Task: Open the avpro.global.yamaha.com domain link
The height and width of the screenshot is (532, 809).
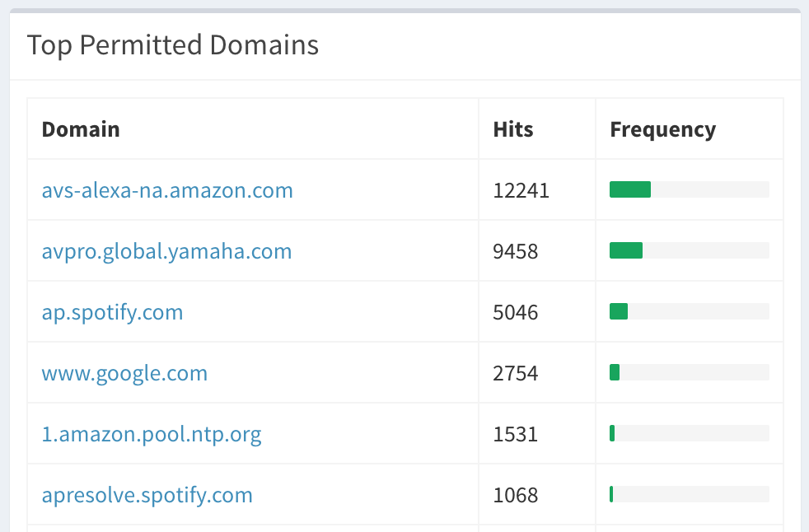Action: tap(166, 251)
